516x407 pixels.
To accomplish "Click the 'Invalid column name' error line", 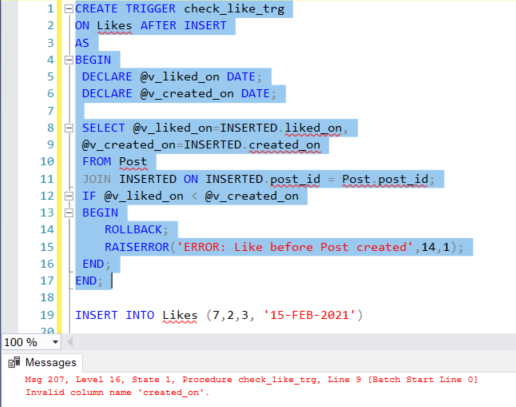I will pos(117,392).
